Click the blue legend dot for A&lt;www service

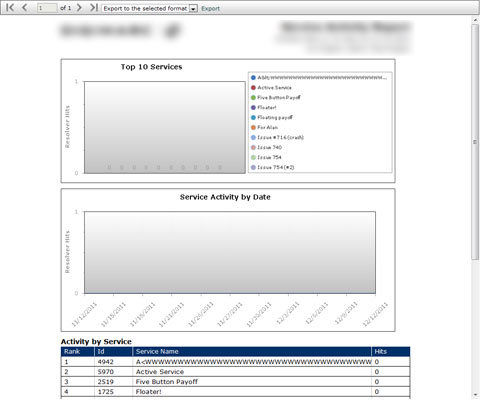click(253, 78)
